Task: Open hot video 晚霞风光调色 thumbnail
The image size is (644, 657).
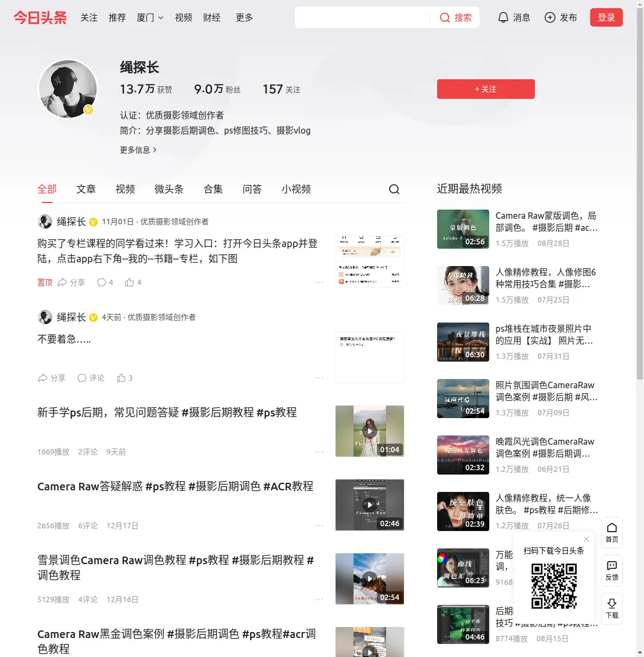Action: click(463, 455)
